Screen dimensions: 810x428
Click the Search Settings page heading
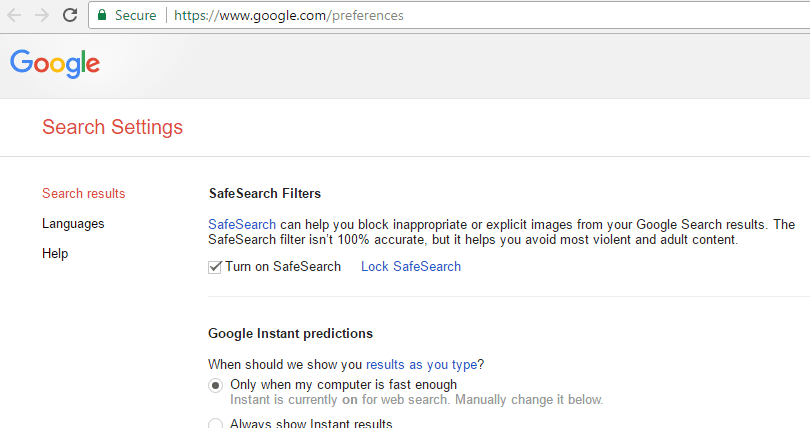pos(113,127)
